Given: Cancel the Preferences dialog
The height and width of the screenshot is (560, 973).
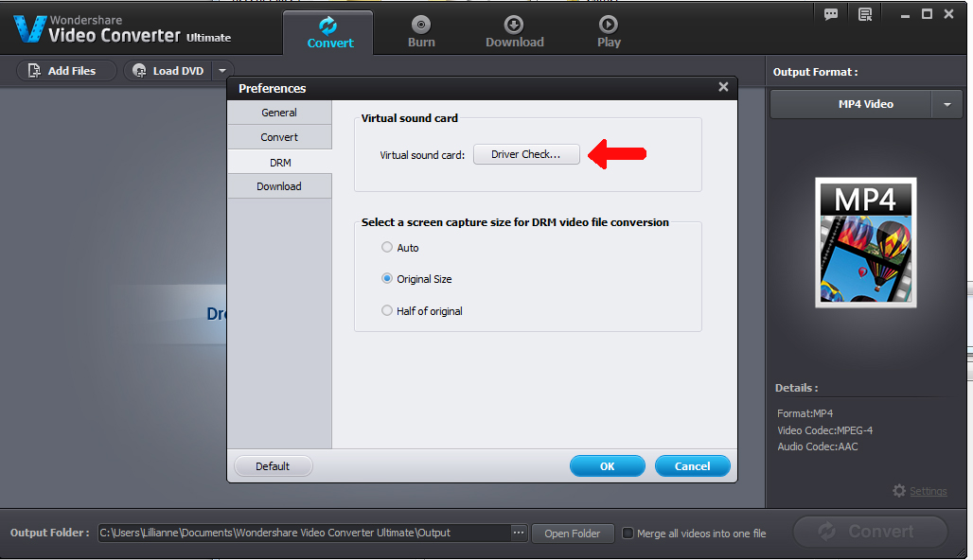Looking at the screenshot, I should click(693, 465).
